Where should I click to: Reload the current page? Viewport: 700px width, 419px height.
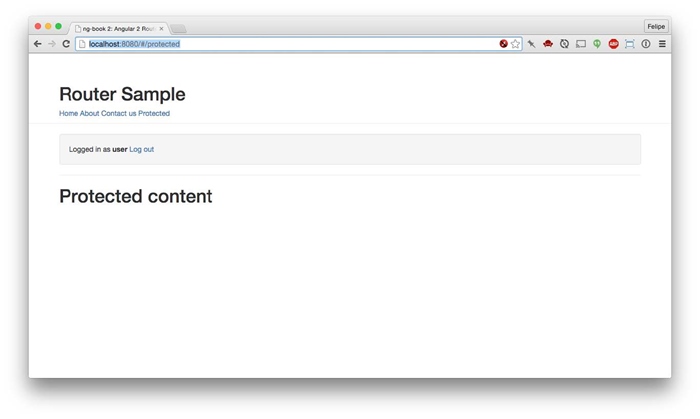coord(66,44)
